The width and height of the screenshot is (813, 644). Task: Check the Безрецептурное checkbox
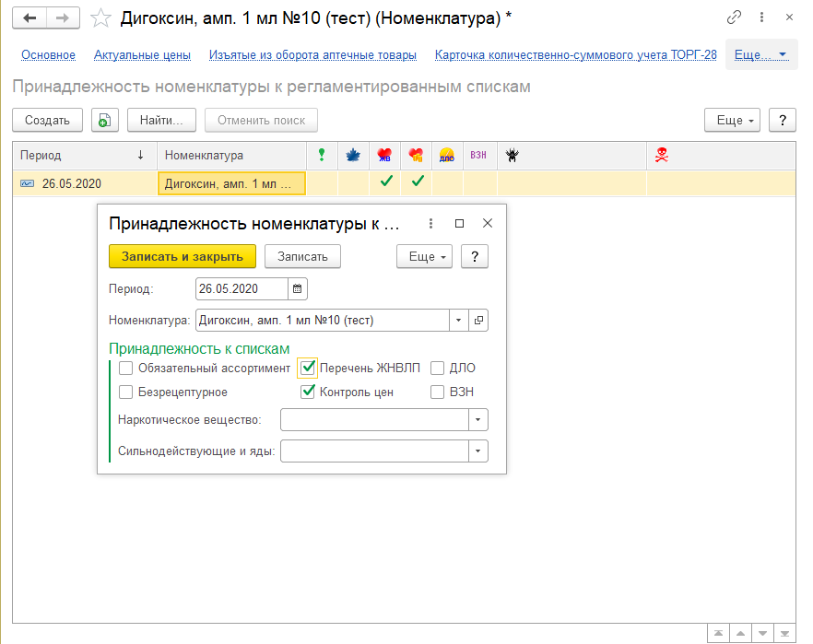pos(126,392)
